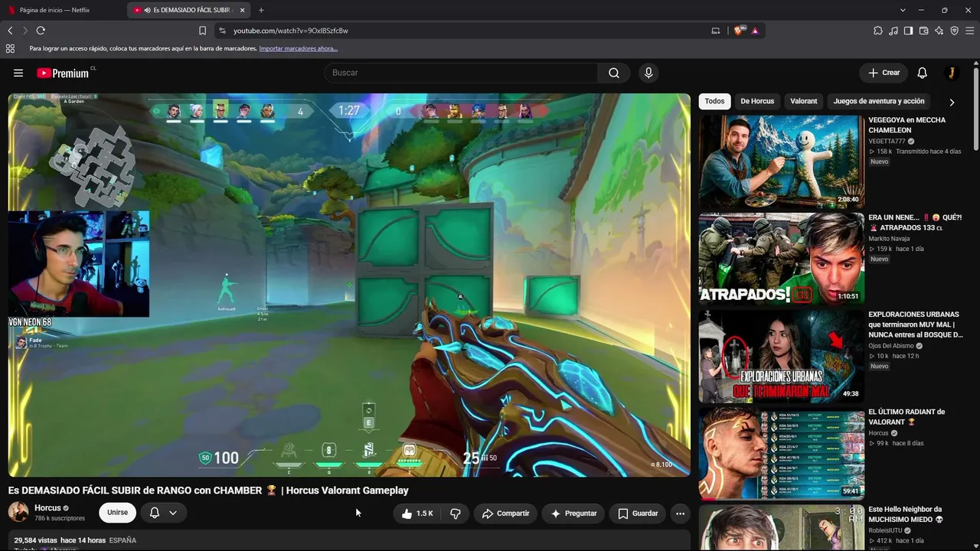Viewport: 980px width, 551px height.
Task: Click the Preguntar ask button
Action: (x=573, y=514)
